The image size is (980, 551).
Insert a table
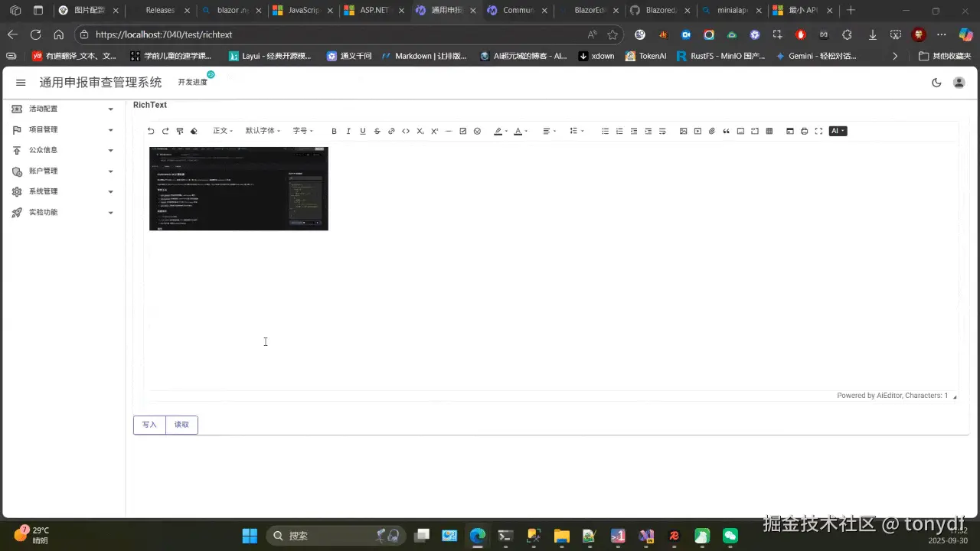[x=769, y=131]
